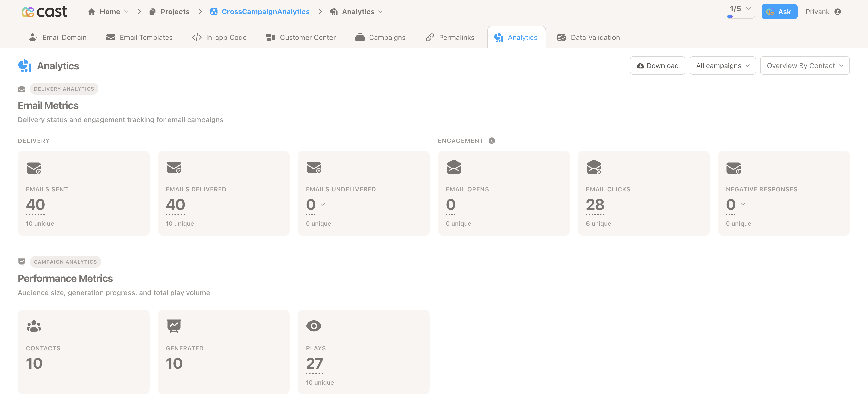Expand the 1/5 progress dropdown chevron
Screen dimensions: 868x404
(x=748, y=9)
